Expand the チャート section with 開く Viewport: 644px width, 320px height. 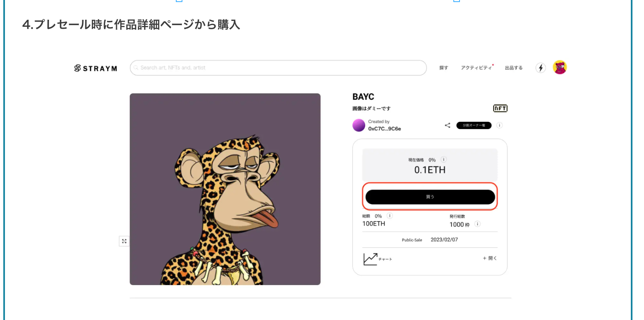click(490, 258)
